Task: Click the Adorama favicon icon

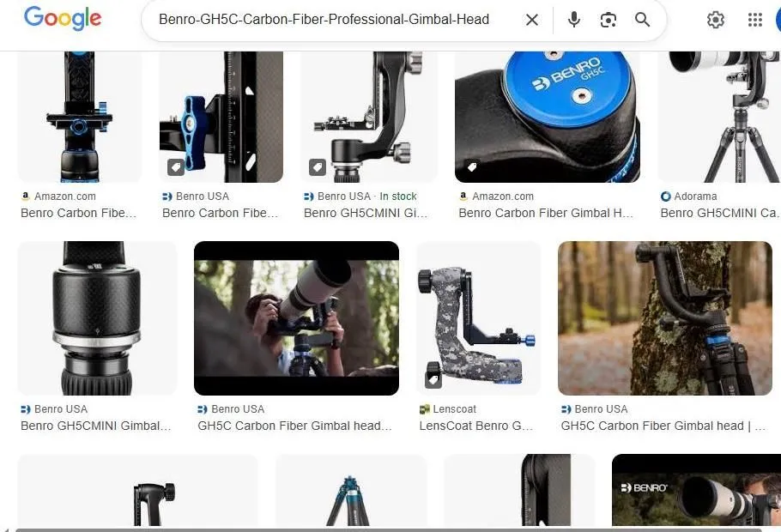Action: pyautogui.click(x=665, y=196)
